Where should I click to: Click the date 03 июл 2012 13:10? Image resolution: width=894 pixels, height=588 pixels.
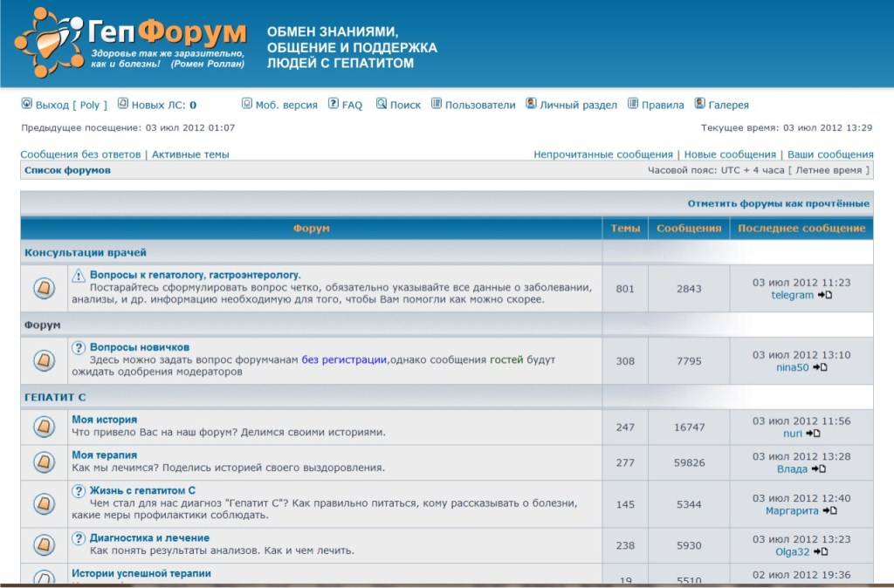coord(801,354)
